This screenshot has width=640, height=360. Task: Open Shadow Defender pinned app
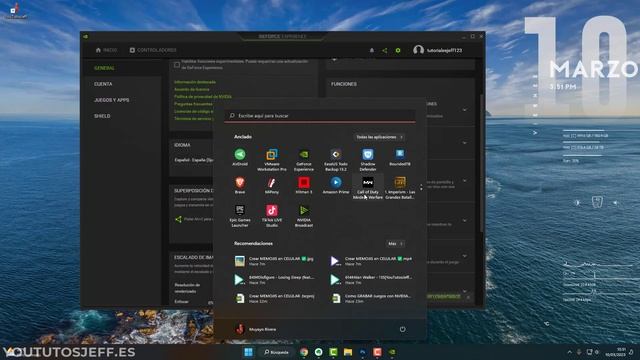click(x=368, y=160)
